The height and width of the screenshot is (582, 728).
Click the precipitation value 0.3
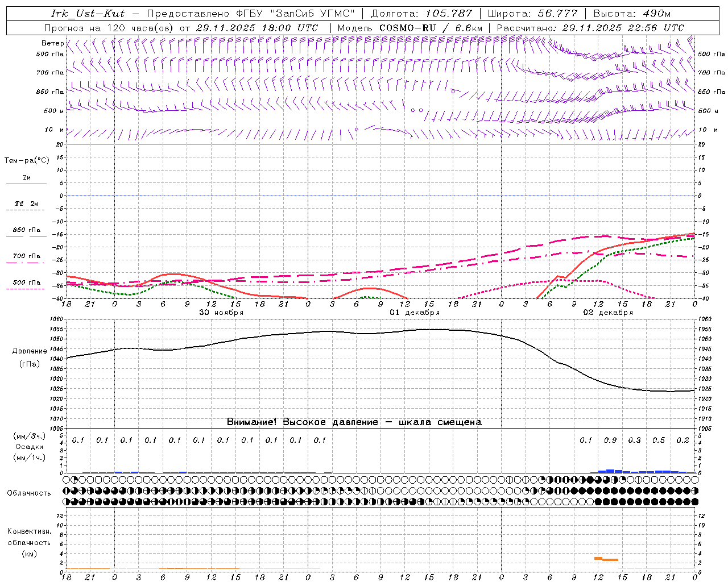(634, 440)
